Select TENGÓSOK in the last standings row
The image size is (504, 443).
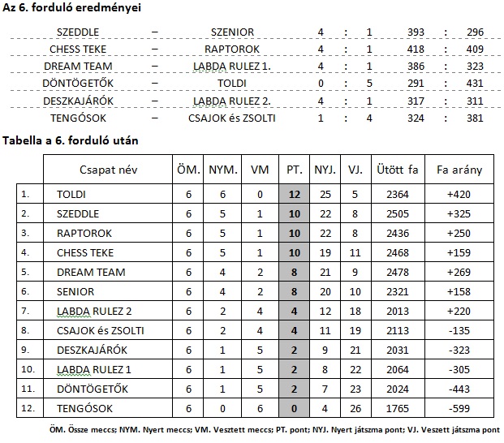(x=84, y=408)
